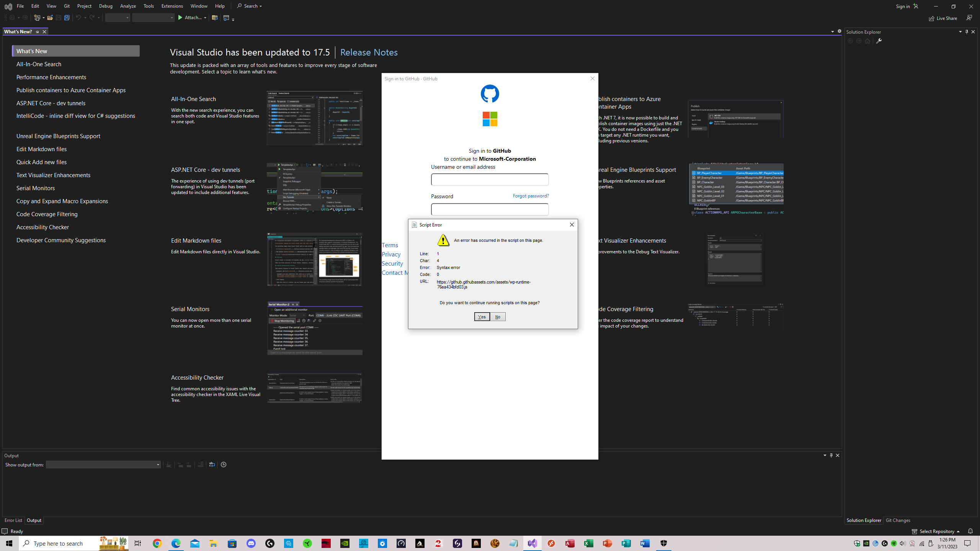
Task: Click the Password input field
Action: (490, 209)
